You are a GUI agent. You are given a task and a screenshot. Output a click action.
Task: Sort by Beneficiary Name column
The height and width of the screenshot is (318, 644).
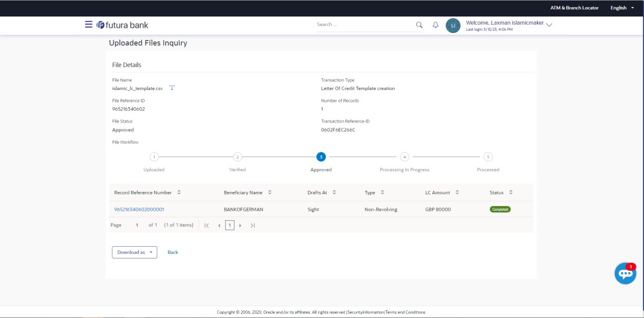269,192
